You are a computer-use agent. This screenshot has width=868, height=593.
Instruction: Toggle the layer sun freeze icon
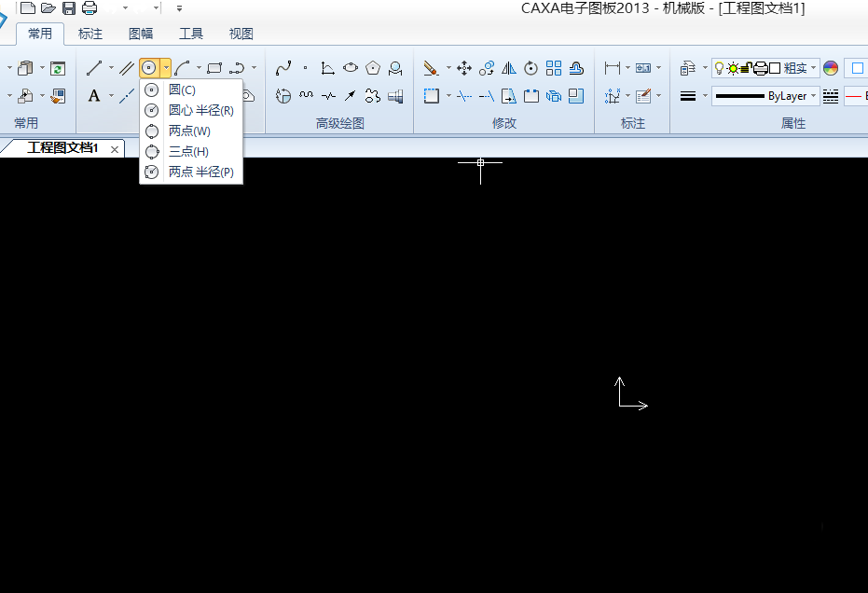point(733,68)
